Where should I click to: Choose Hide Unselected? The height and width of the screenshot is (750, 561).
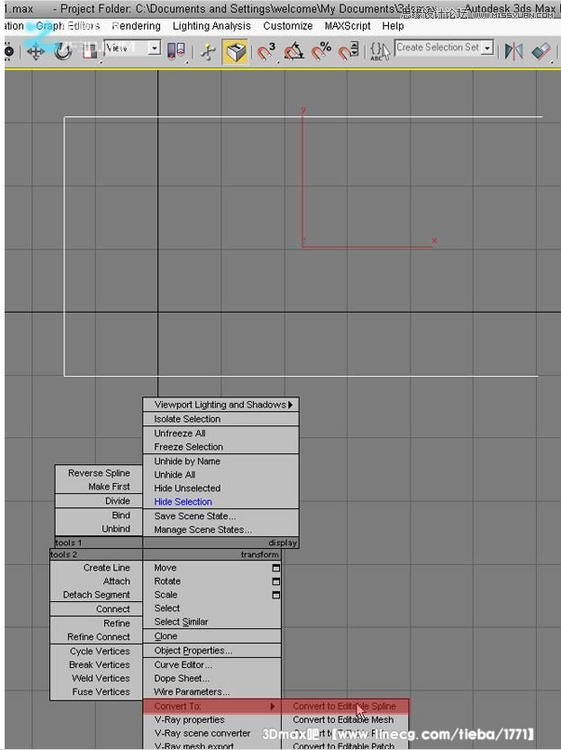point(221,488)
